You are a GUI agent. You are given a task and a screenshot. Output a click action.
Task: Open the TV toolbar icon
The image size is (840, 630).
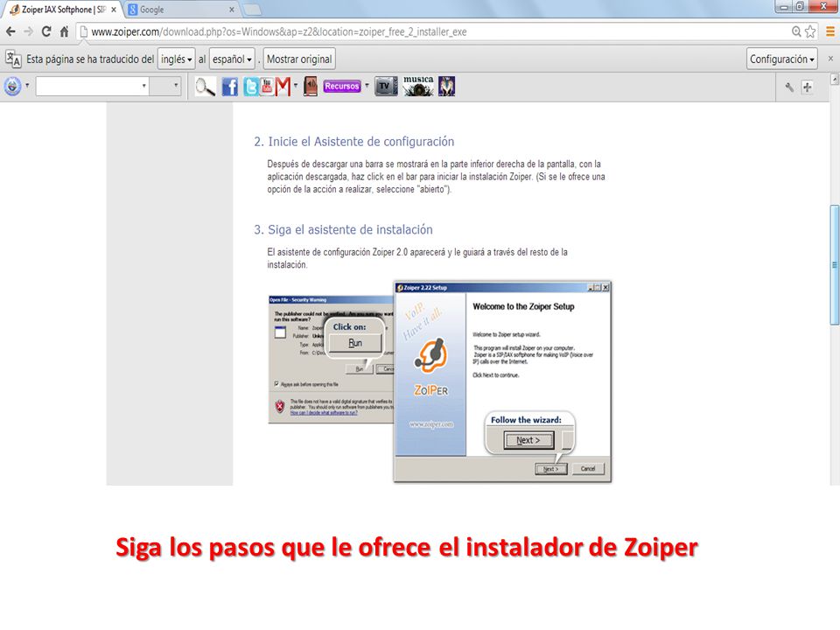tap(386, 87)
